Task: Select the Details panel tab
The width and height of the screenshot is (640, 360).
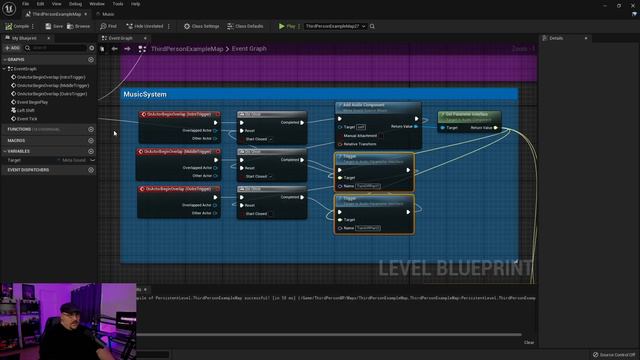Action: point(556,38)
